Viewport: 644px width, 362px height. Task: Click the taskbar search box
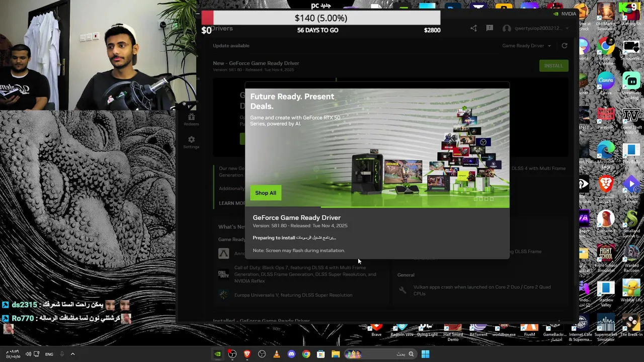pos(380,354)
